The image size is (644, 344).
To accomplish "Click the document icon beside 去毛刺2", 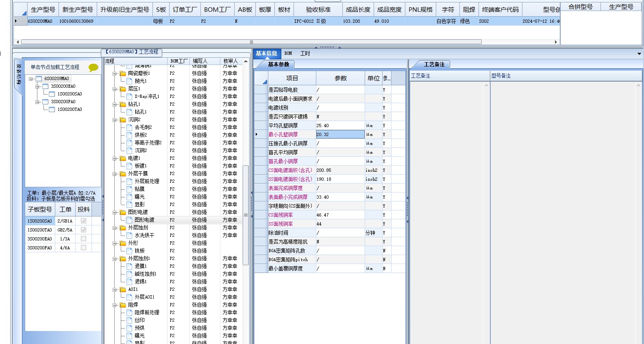I will click(129, 128).
